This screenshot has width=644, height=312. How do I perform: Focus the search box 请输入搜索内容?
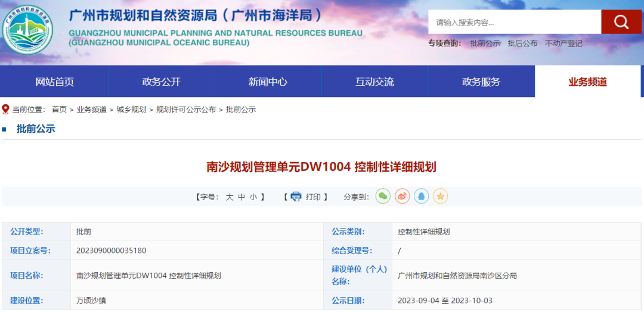point(515,22)
